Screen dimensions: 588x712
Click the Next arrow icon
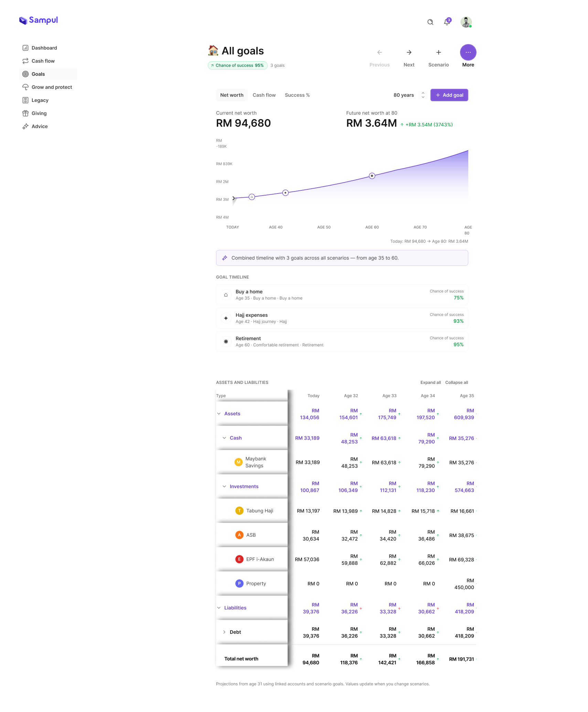click(x=409, y=52)
